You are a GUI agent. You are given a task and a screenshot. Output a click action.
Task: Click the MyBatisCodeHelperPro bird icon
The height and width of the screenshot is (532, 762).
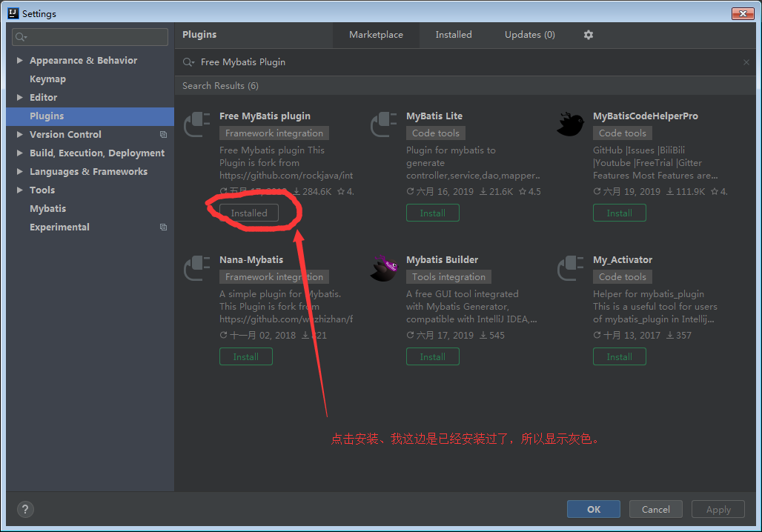pos(571,124)
